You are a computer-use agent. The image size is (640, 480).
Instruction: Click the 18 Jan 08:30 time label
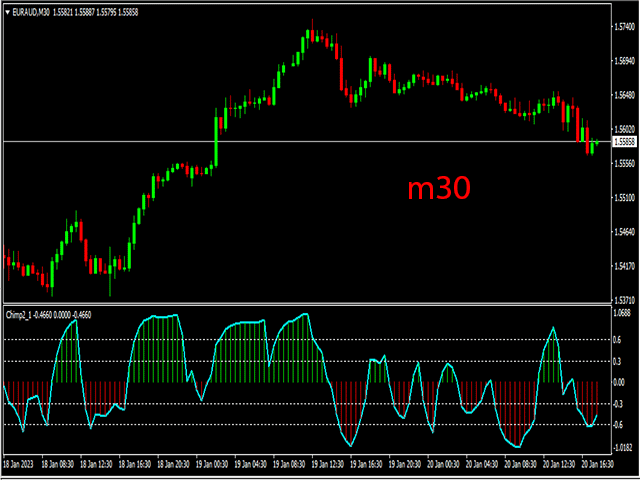point(58,464)
